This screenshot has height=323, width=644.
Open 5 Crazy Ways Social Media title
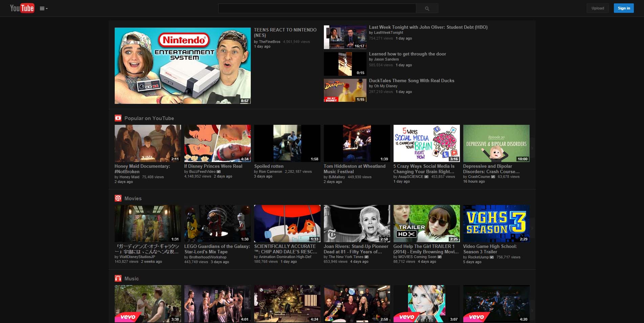[x=424, y=169]
